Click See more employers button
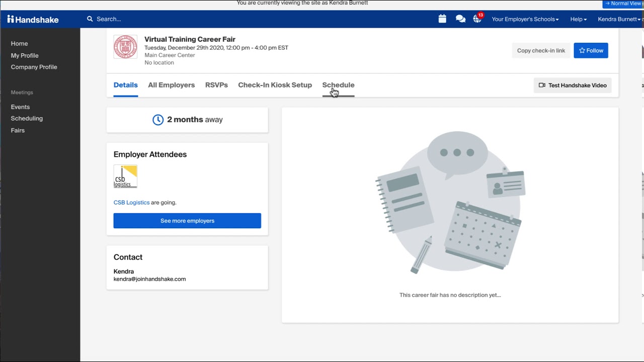The image size is (644, 362). pyautogui.click(x=187, y=221)
